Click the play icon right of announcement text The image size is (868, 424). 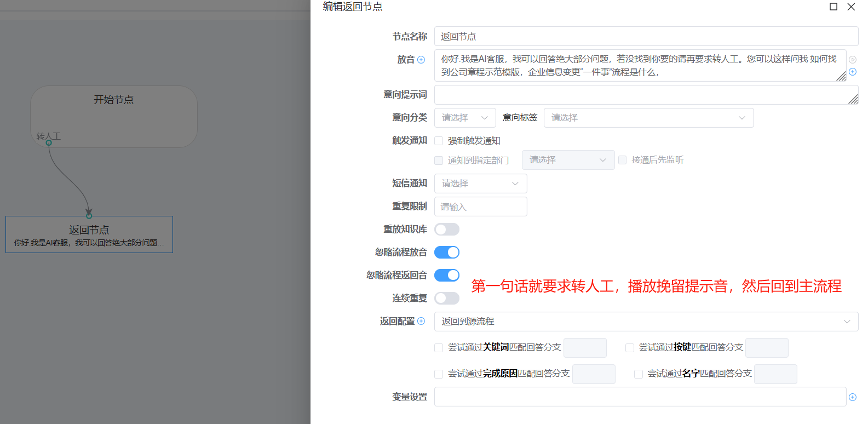point(853,60)
